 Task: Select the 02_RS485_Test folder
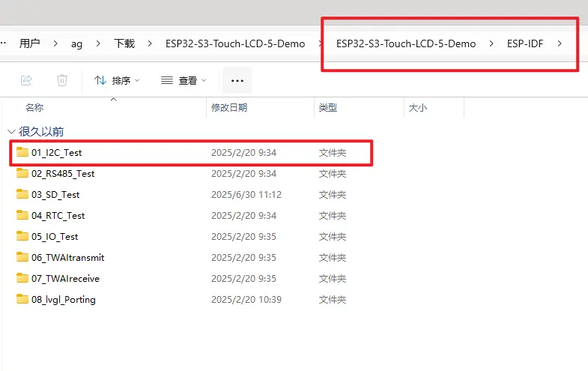(x=63, y=173)
